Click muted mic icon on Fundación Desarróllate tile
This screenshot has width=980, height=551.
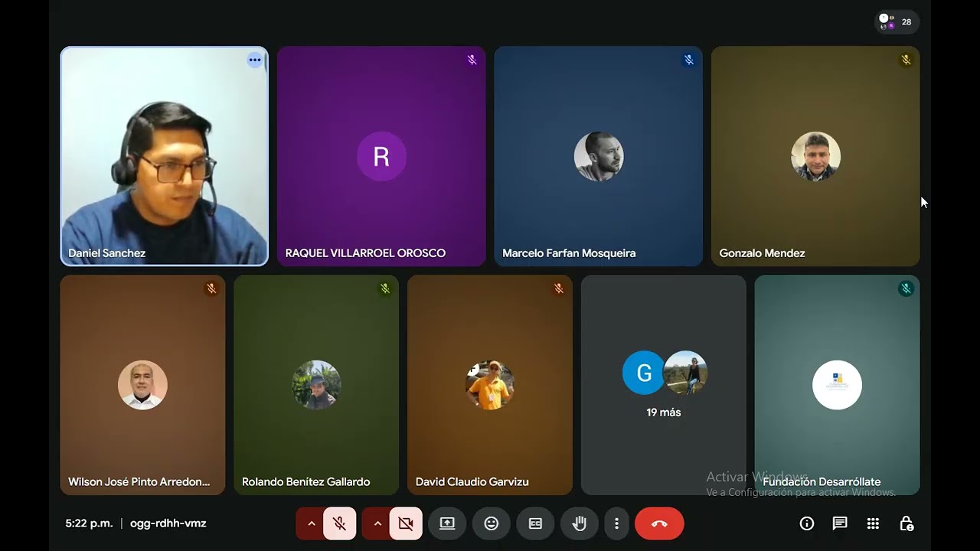906,289
